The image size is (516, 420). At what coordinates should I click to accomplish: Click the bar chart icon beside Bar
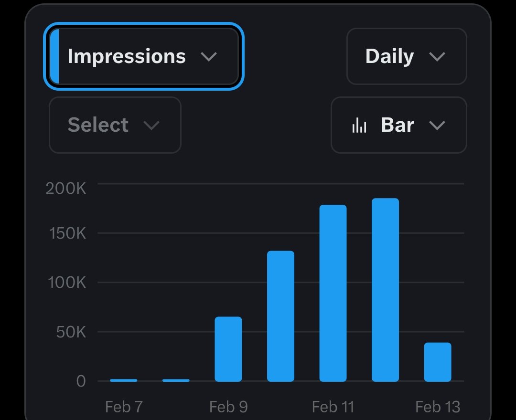click(359, 126)
